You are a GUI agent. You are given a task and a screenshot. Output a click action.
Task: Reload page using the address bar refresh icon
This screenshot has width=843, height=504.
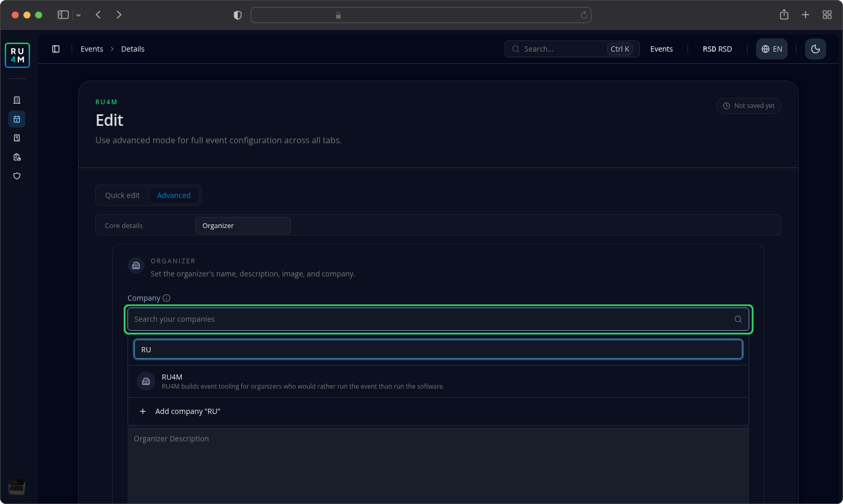[584, 15]
